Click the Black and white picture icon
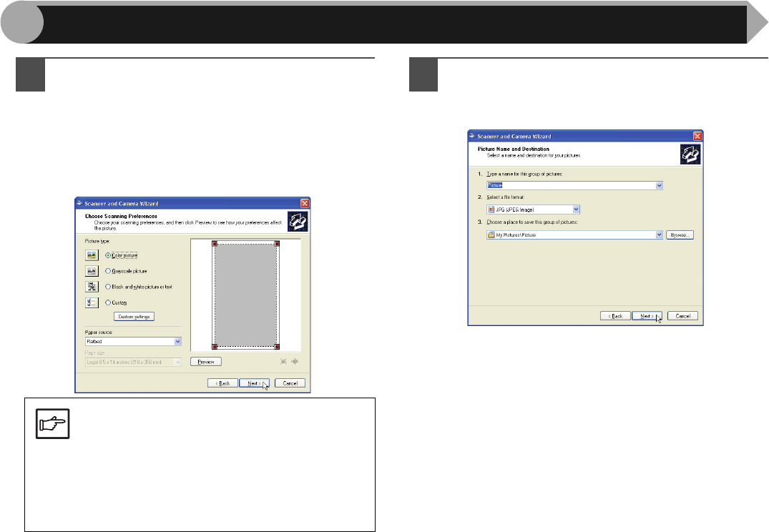The image size is (769, 532). 92,287
